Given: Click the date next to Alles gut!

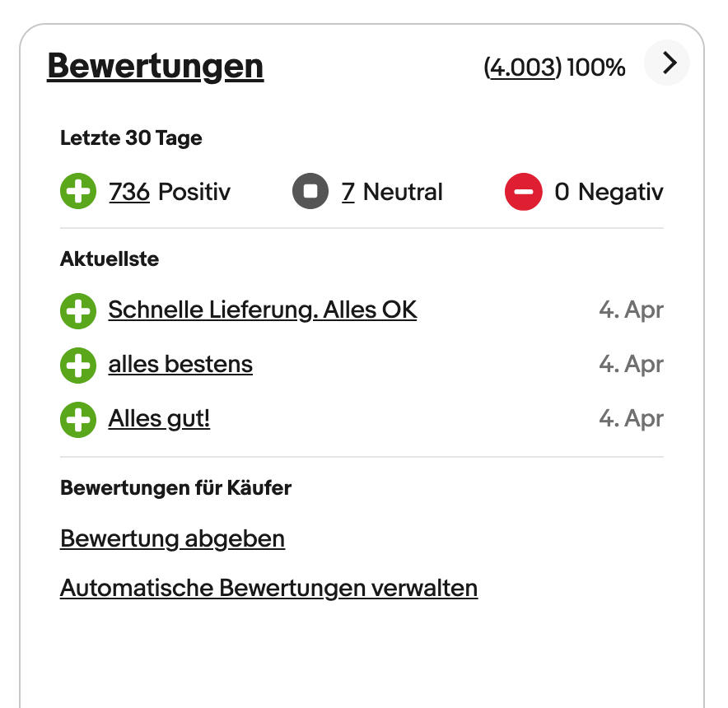Looking at the screenshot, I should click(631, 419).
